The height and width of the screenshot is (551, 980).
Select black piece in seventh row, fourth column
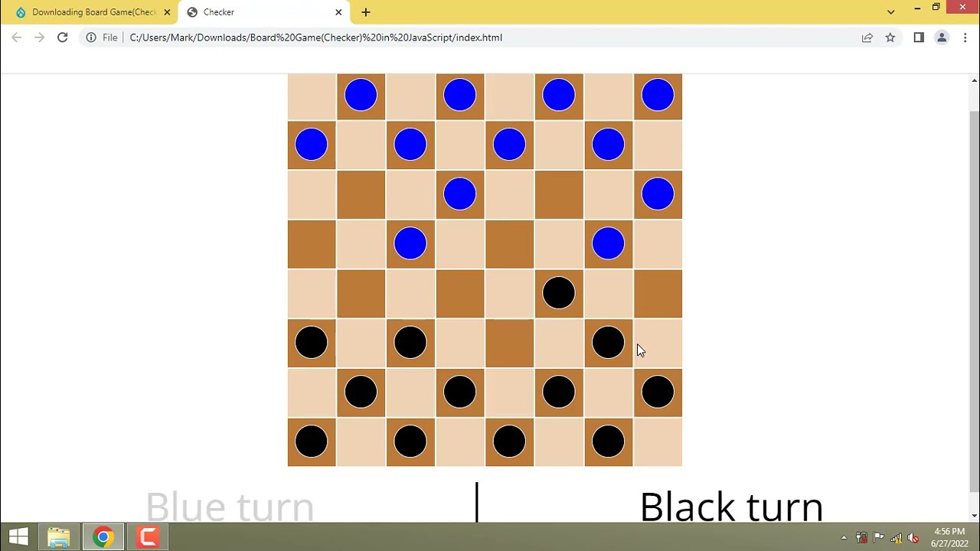pos(459,392)
